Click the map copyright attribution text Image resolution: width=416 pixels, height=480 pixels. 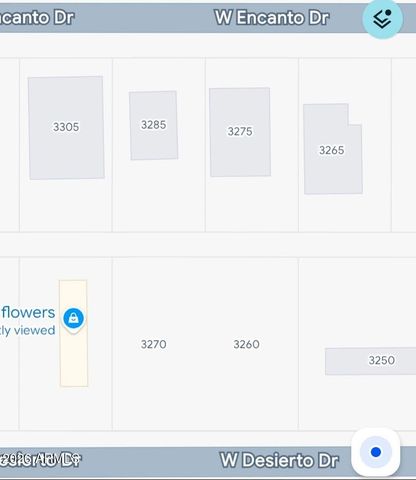[x=40, y=459]
